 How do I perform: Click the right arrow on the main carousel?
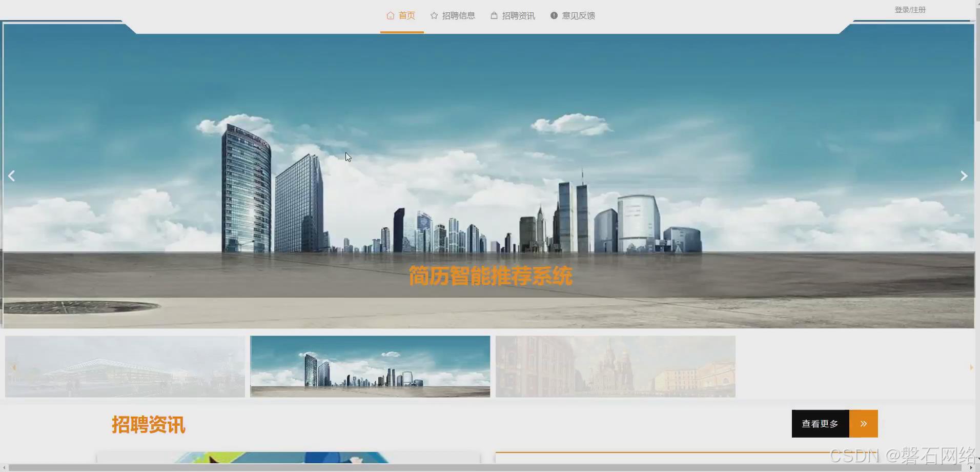pyautogui.click(x=964, y=175)
